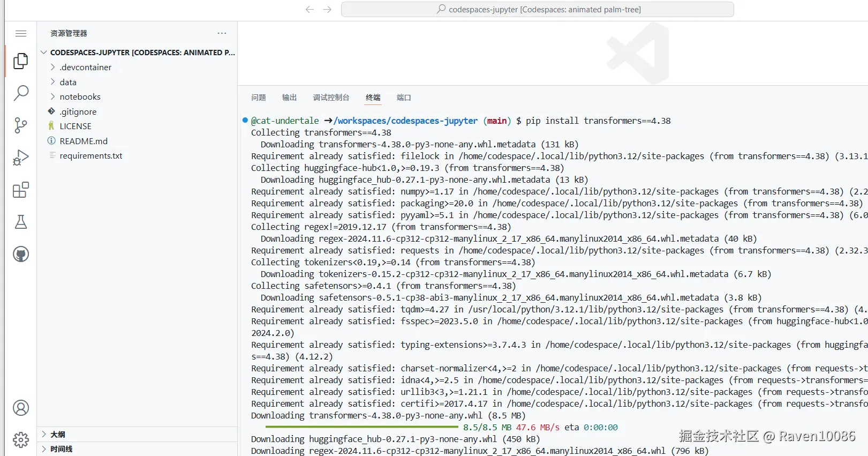
Task: Click the .gitignore file icon
Action: pos(51,111)
